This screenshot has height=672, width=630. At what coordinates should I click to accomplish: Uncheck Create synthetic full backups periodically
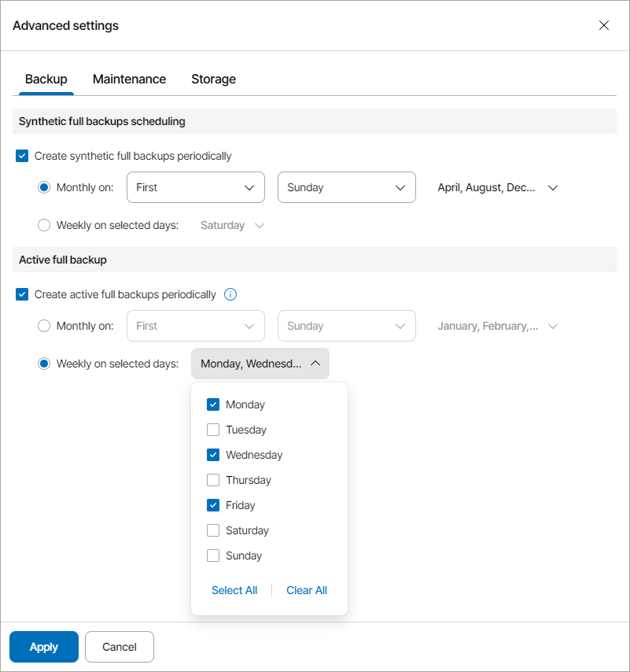[22, 156]
